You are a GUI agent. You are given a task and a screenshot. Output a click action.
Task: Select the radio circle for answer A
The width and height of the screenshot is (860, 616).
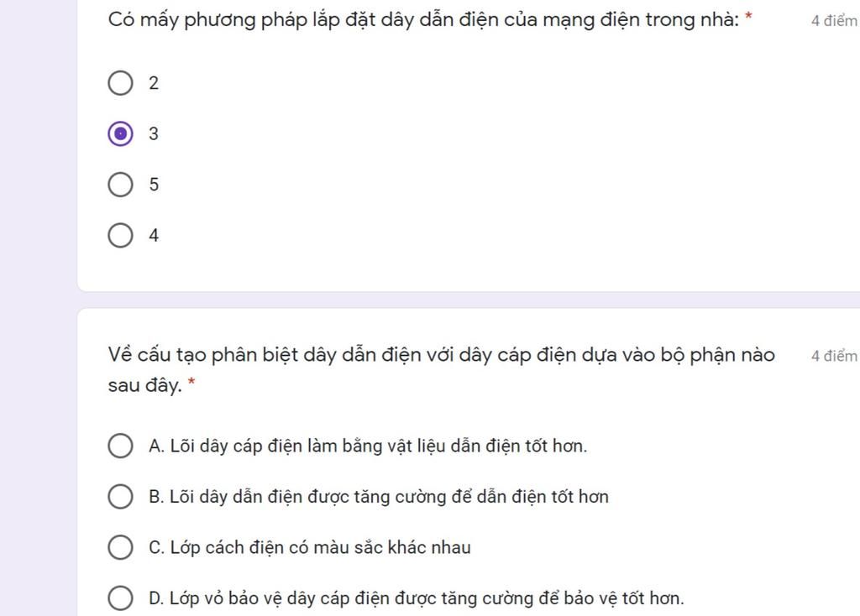[120, 446]
